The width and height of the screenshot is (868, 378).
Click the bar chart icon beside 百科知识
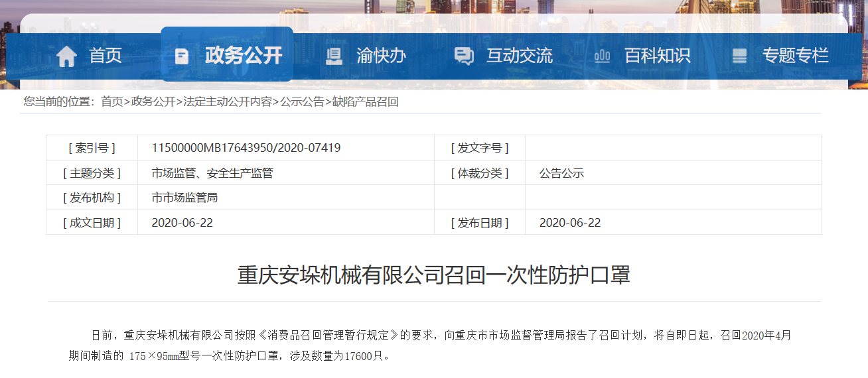tap(603, 56)
